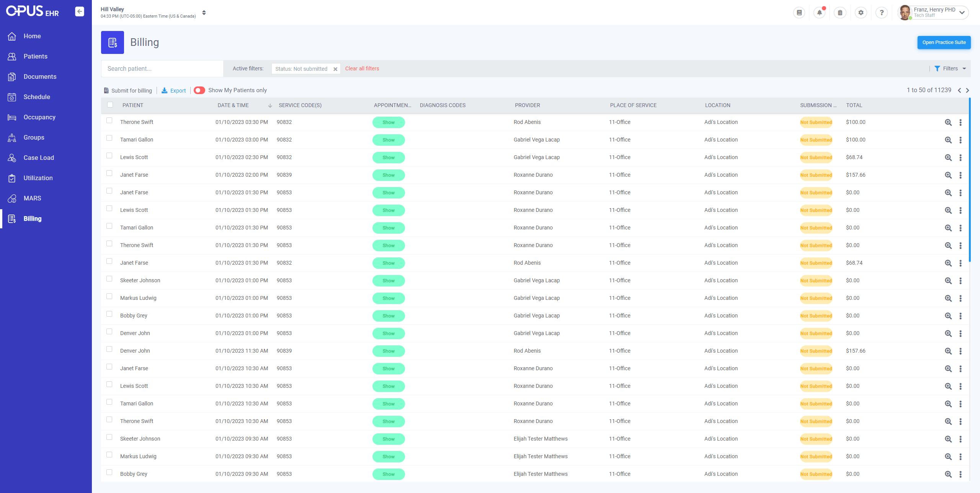Select the checkbox for Janet Farse 02:00 PM
The height and width of the screenshot is (493, 980).
pos(109,173)
